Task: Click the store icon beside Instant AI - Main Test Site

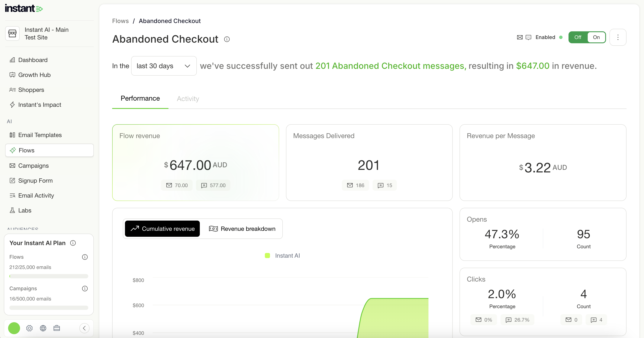Action: [x=12, y=33]
